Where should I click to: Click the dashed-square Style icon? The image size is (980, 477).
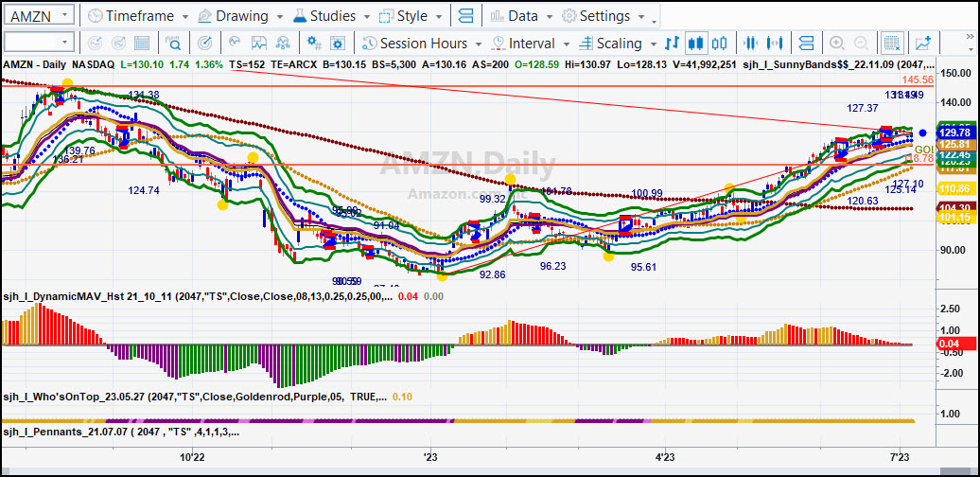387,16
